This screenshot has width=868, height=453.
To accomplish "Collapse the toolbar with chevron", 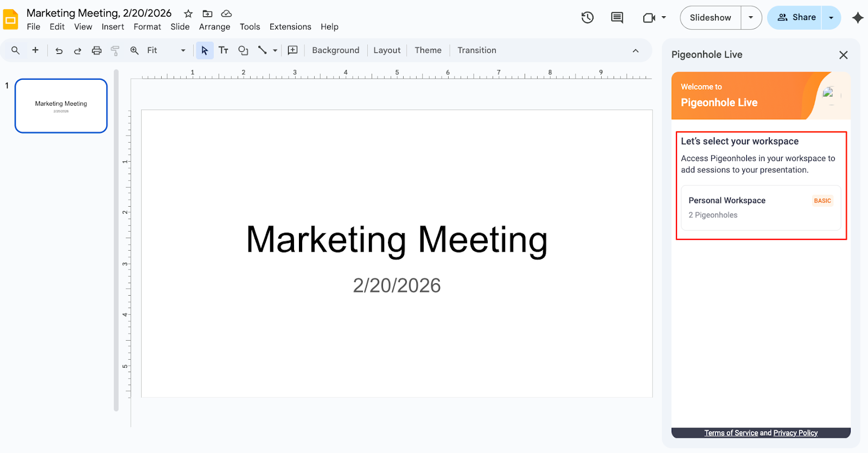I will point(635,50).
